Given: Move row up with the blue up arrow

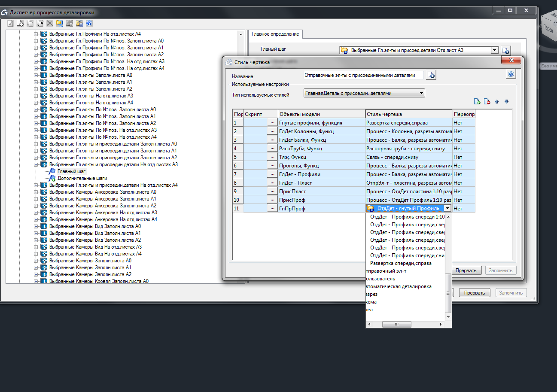Looking at the screenshot, I should pyautogui.click(x=497, y=102).
